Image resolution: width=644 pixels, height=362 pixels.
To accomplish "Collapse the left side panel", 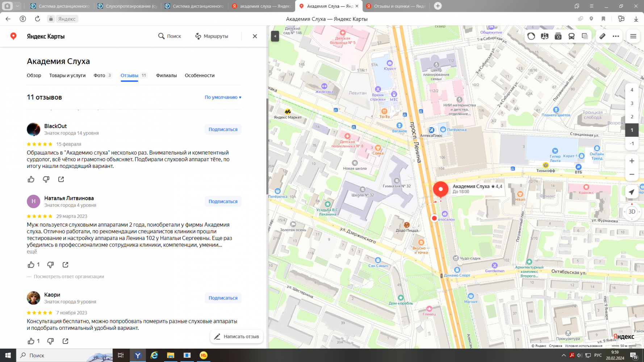I will pyautogui.click(x=275, y=36).
